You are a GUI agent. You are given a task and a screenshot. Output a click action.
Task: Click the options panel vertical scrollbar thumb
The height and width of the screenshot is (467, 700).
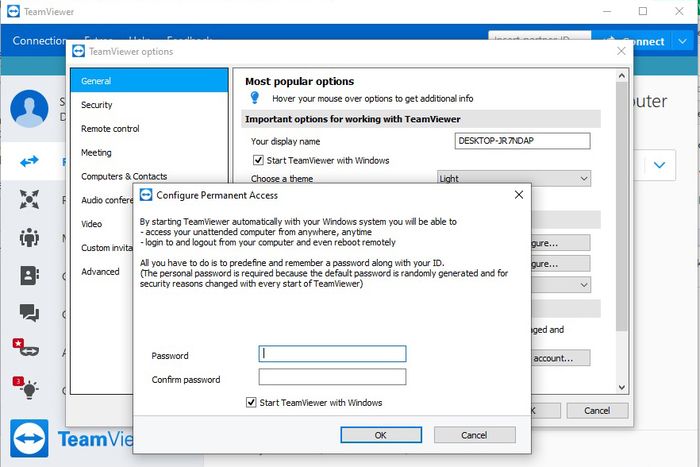pyautogui.click(x=621, y=207)
